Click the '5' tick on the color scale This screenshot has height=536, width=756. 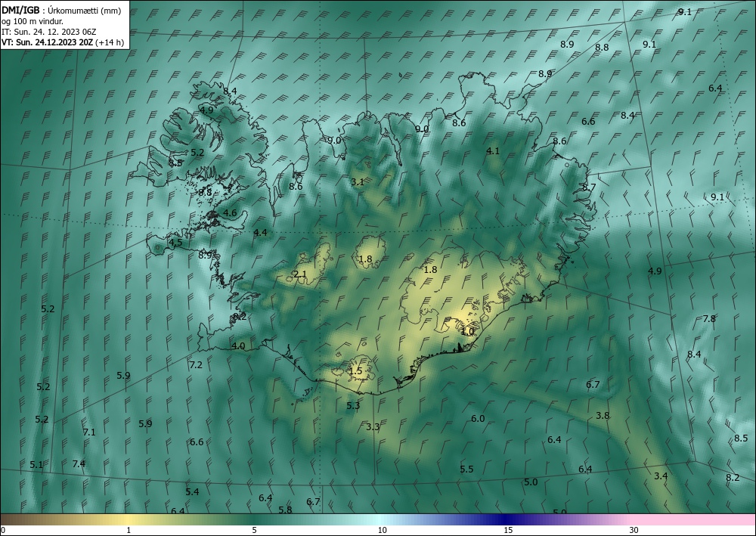[x=254, y=530]
